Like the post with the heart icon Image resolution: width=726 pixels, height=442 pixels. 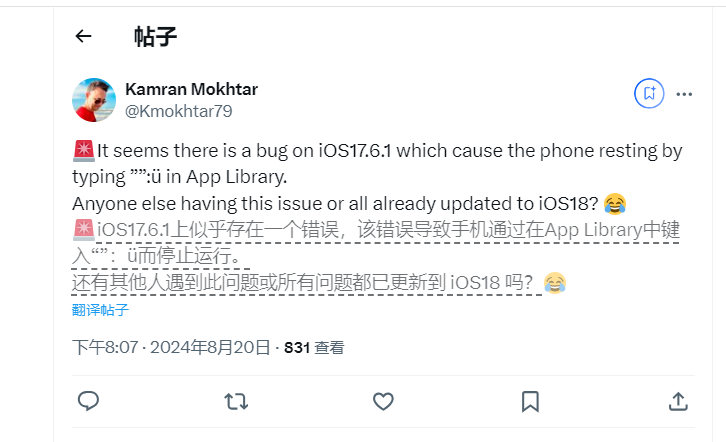pyautogui.click(x=383, y=401)
